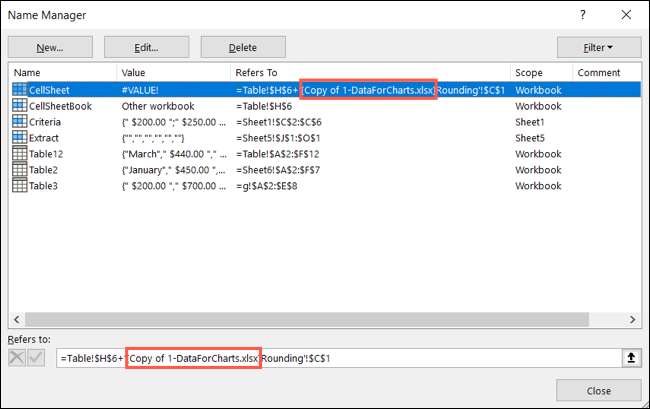Click the Extract name icon

[20, 138]
